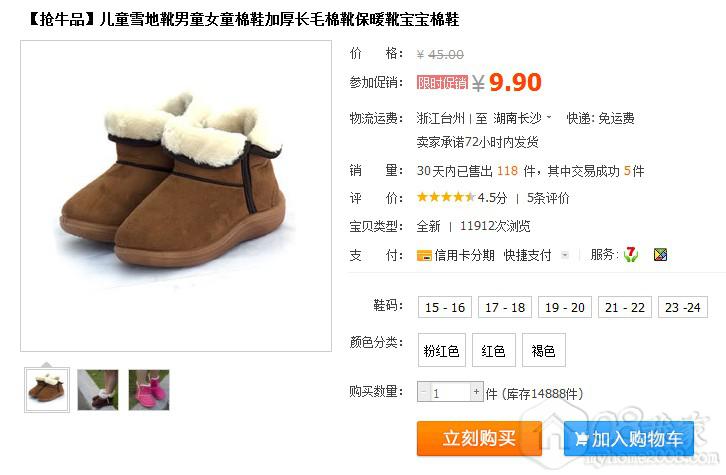Click the credit card installment icon
The height and width of the screenshot is (475, 726).
(424, 255)
